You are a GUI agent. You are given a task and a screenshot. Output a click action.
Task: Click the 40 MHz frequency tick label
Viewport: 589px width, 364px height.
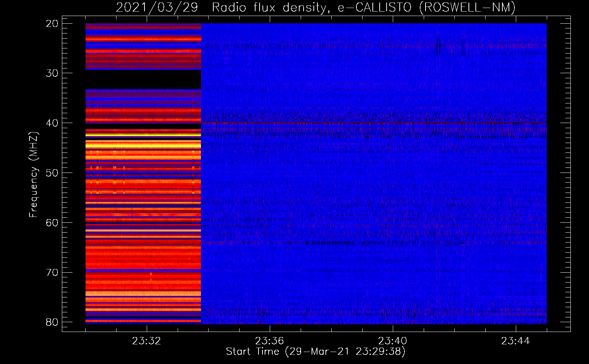coord(52,123)
